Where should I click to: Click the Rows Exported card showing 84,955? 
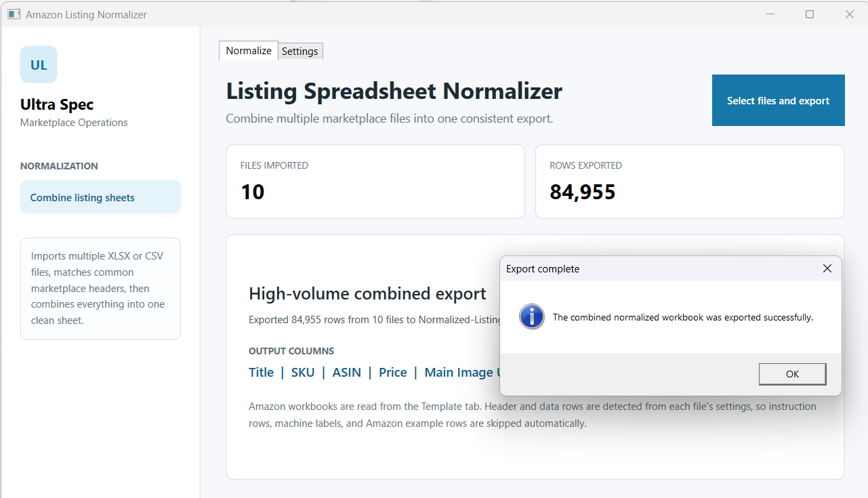[x=690, y=182]
